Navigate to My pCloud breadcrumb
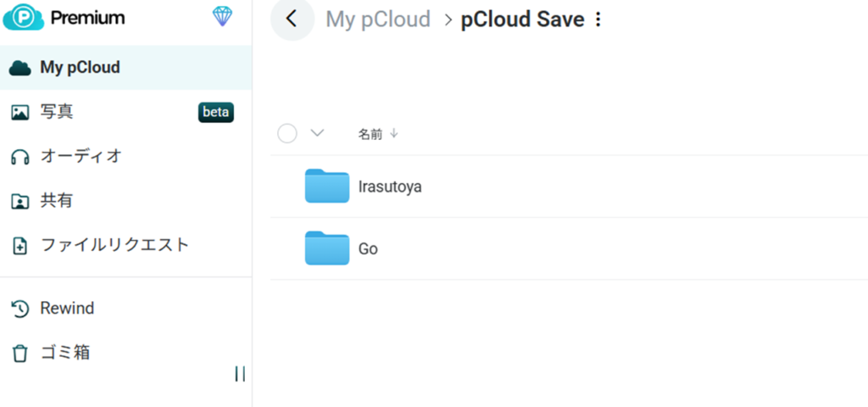 (378, 20)
